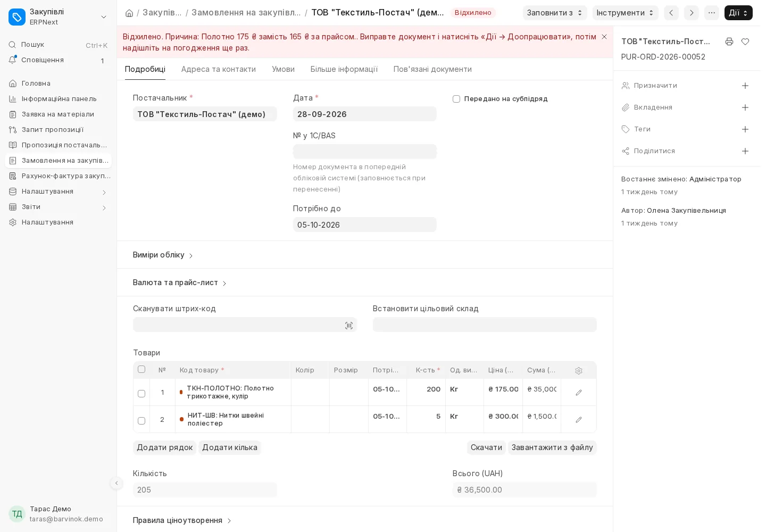Image resolution: width=766 pixels, height=532 pixels.
Task: Open the Дії actions dropdown
Action: [x=738, y=13]
